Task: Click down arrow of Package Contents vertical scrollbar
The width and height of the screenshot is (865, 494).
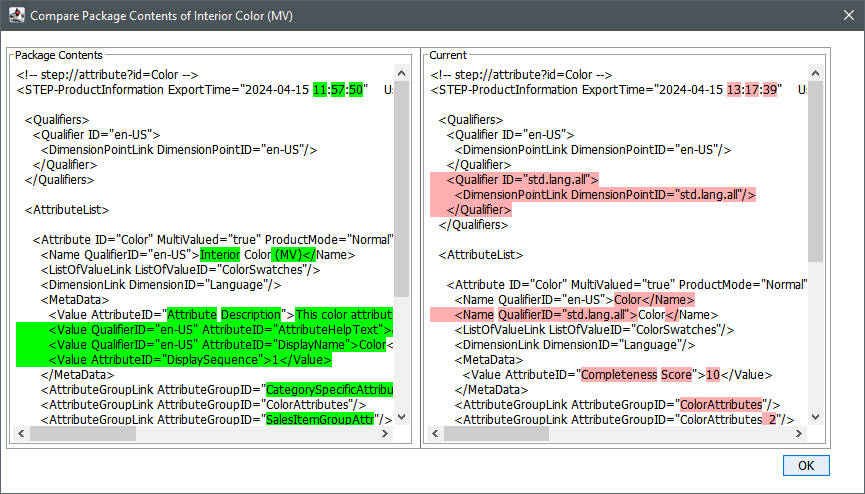Action: tap(401, 418)
